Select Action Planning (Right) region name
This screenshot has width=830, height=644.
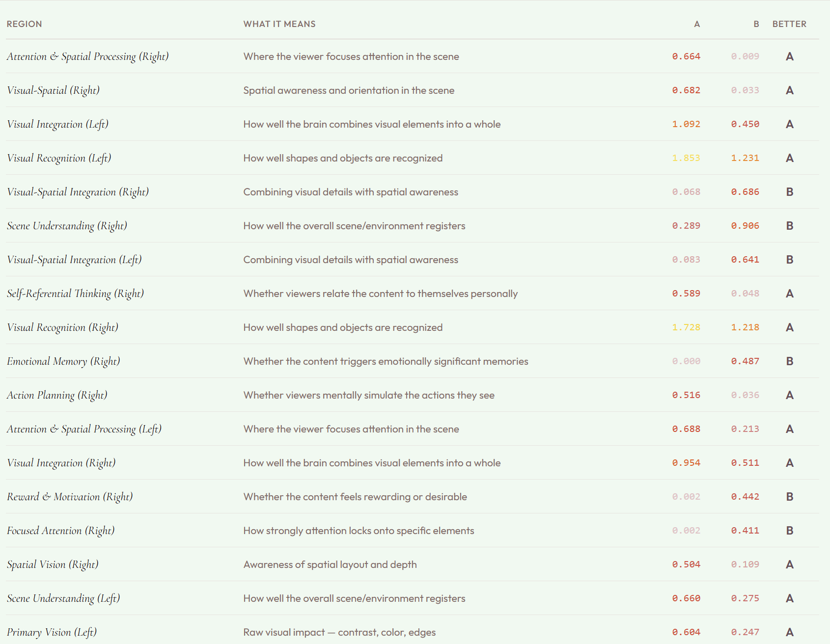[57, 395]
